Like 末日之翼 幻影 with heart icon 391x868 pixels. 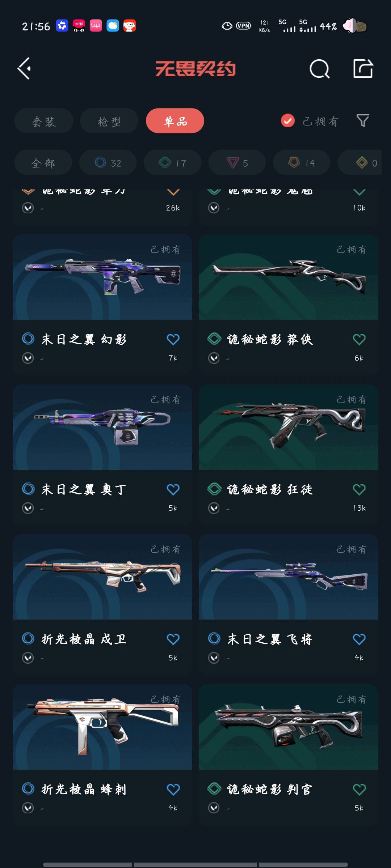(173, 339)
